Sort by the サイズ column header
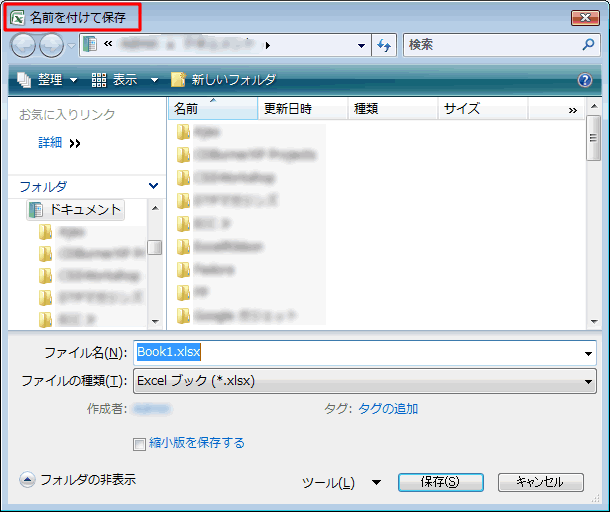The image size is (610, 512). coord(483,108)
